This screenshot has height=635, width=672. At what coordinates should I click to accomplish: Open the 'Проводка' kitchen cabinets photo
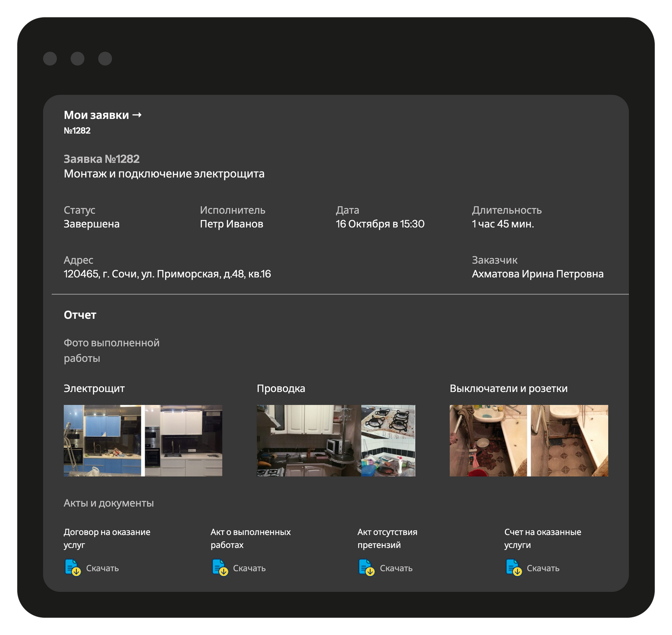click(x=309, y=441)
